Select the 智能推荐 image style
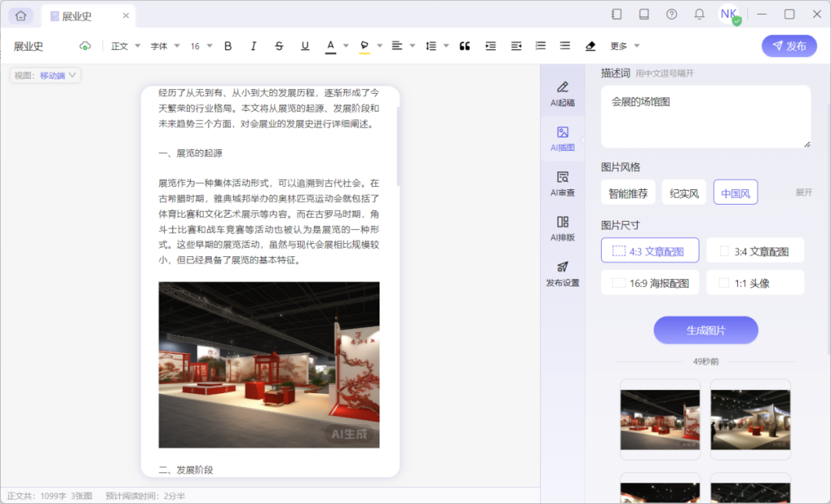 pyautogui.click(x=628, y=192)
